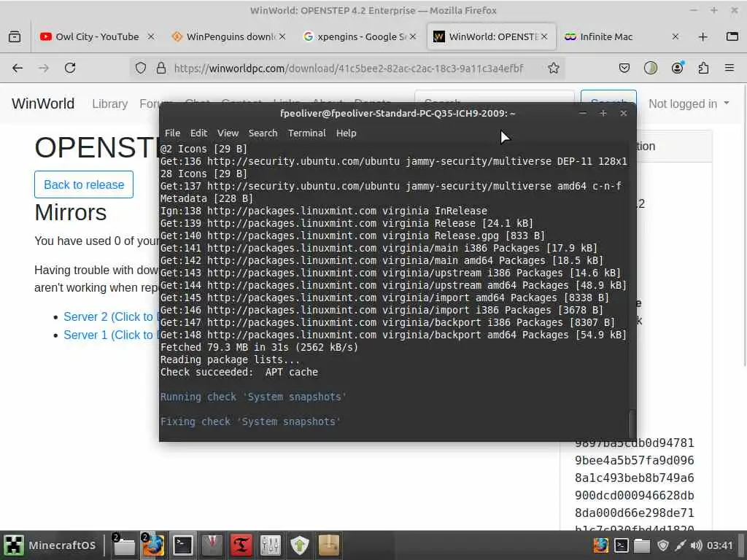Open the terminal View menu
Image resolution: width=747 pixels, height=560 pixels.
(228, 133)
